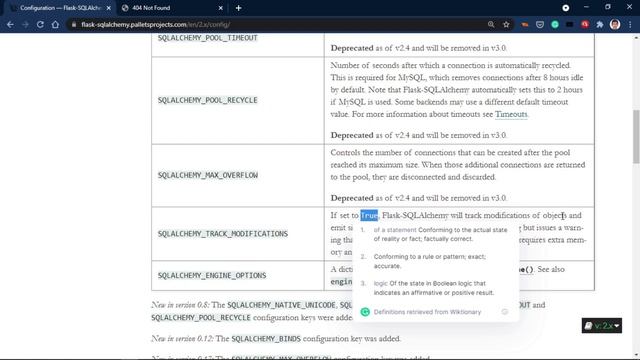Close the Configuration Flask-SQLAlchemy tab
The image size is (640, 360).
pyautogui.click(x=109, y=8)
